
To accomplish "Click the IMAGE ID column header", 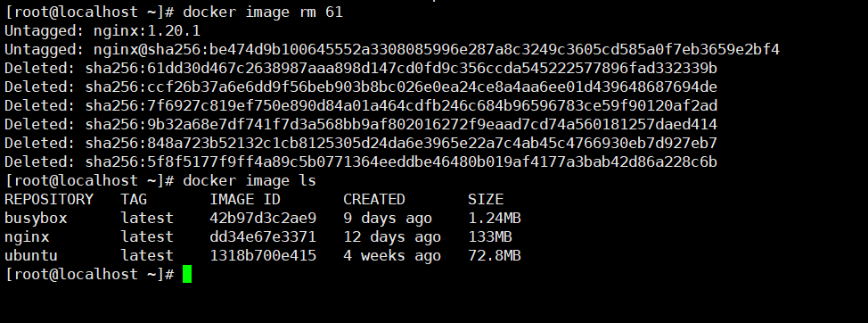I will pos(245,200).
